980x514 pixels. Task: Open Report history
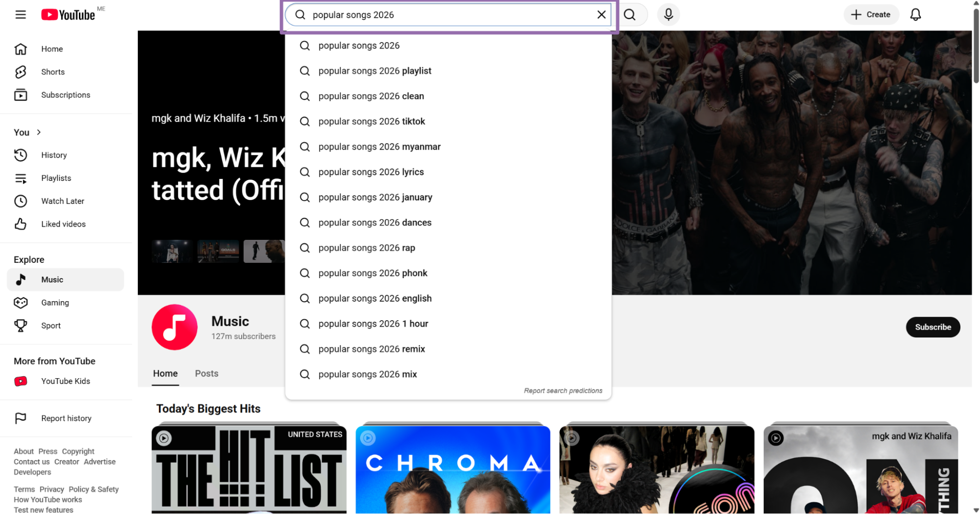pyautogui.click(x=66, y=418)
